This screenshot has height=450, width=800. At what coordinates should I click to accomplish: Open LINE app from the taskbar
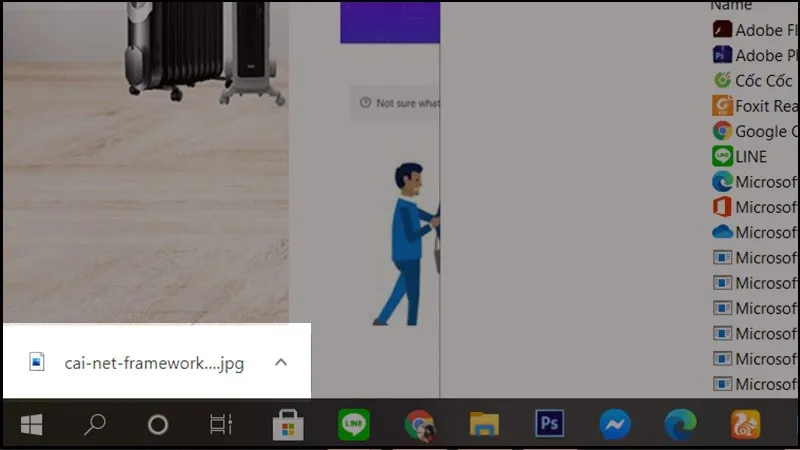(353, 425)
